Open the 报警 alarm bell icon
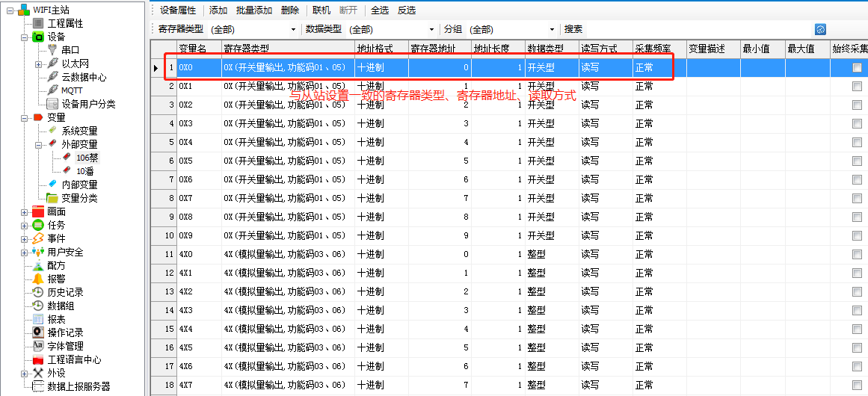 37,279
